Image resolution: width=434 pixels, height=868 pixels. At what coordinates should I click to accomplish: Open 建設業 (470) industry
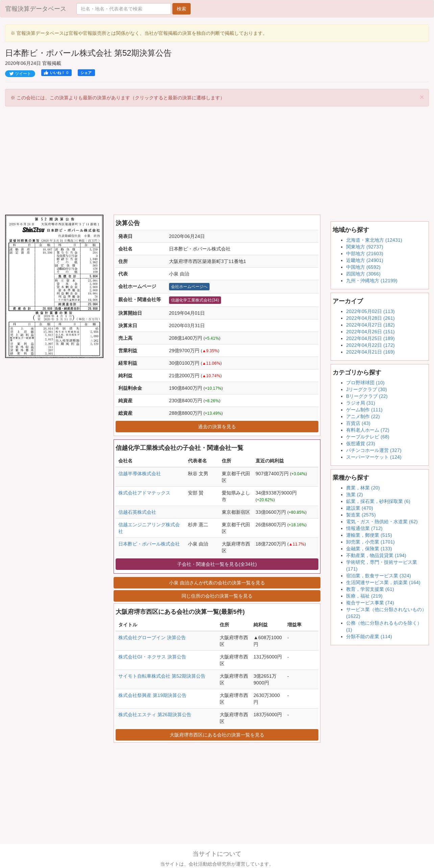click(x=359, y=508)
